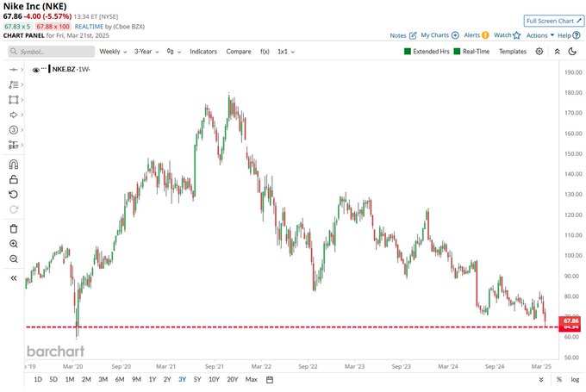Click the Alerts link
The image size is (586, 392).
click(471, 35)
